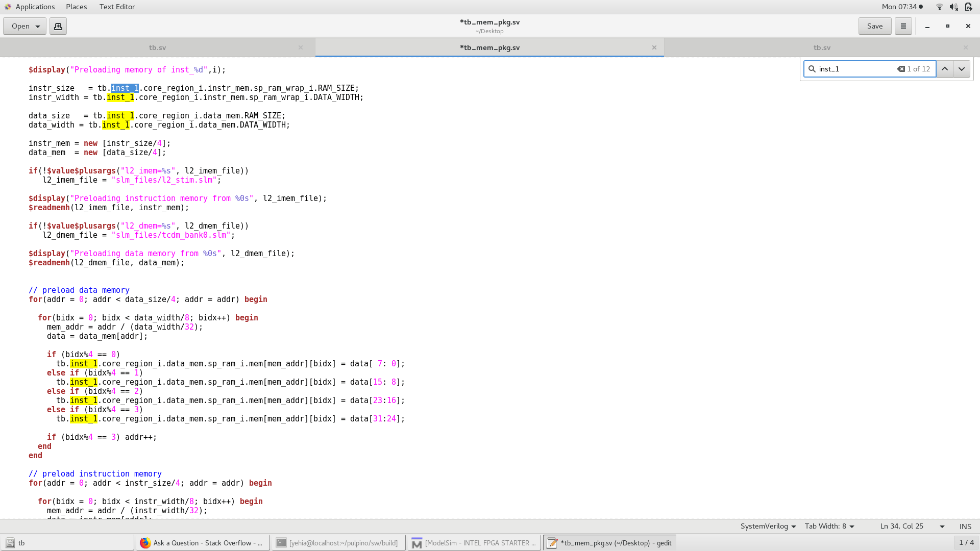Click the search magnifier icon
This screenshot has width=980, height=551.
(812, 69)
